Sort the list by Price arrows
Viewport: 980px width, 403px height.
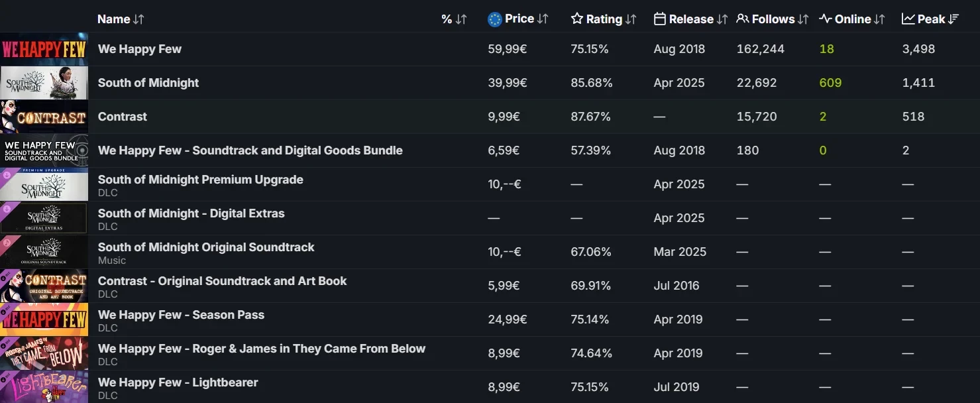coord(543,19)
